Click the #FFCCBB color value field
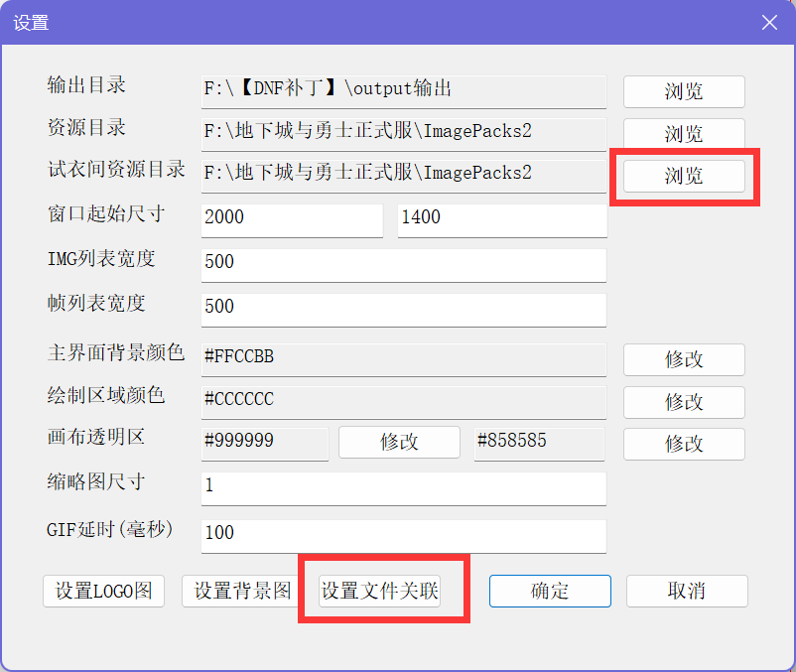 [x=404, y=360]
